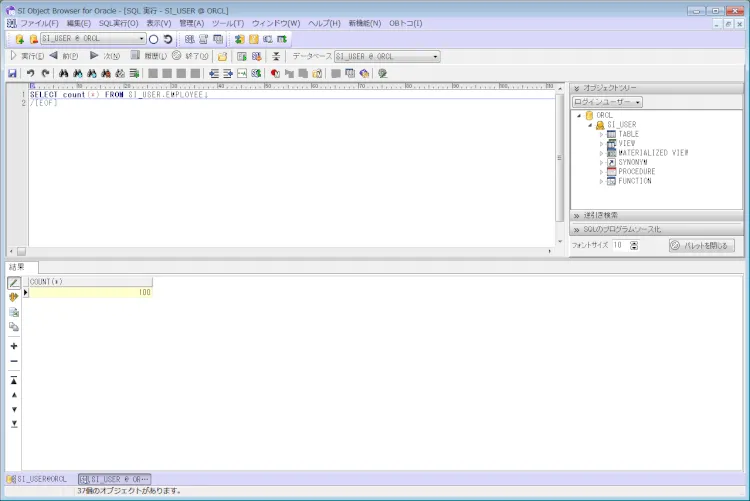
Task: Click the font size stepper arrows
Action: (634, 245)
